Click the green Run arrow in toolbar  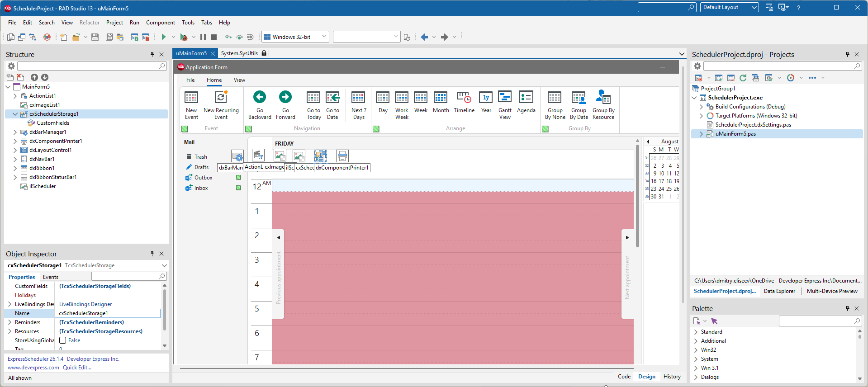coord(164,37)
